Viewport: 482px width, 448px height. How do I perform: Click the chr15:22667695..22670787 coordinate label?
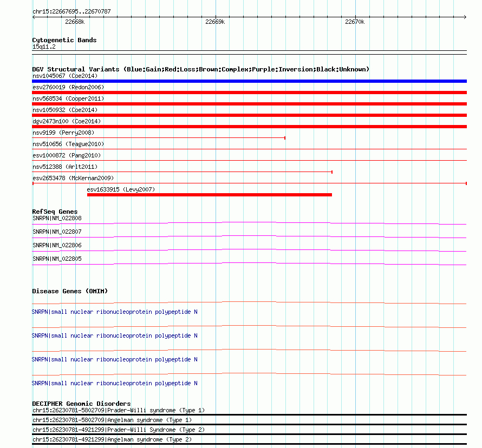[x=71, y=11]
